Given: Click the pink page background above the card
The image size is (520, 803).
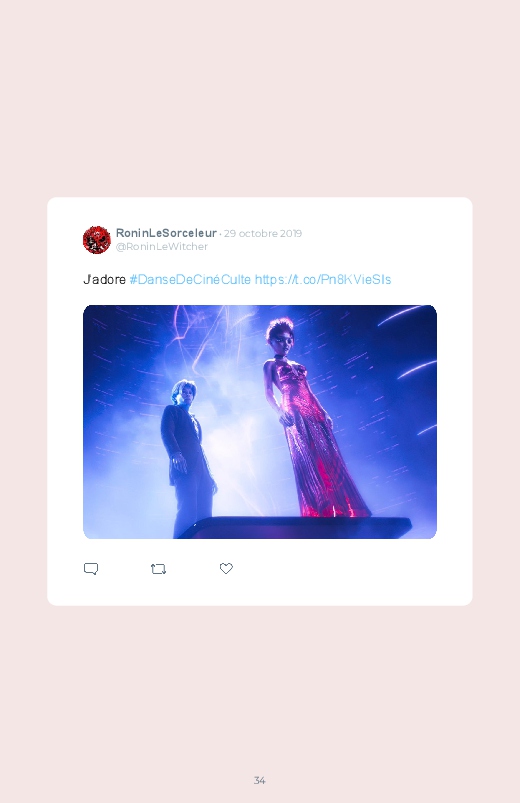Looking at the screenshot, I should tap(260, 97).
